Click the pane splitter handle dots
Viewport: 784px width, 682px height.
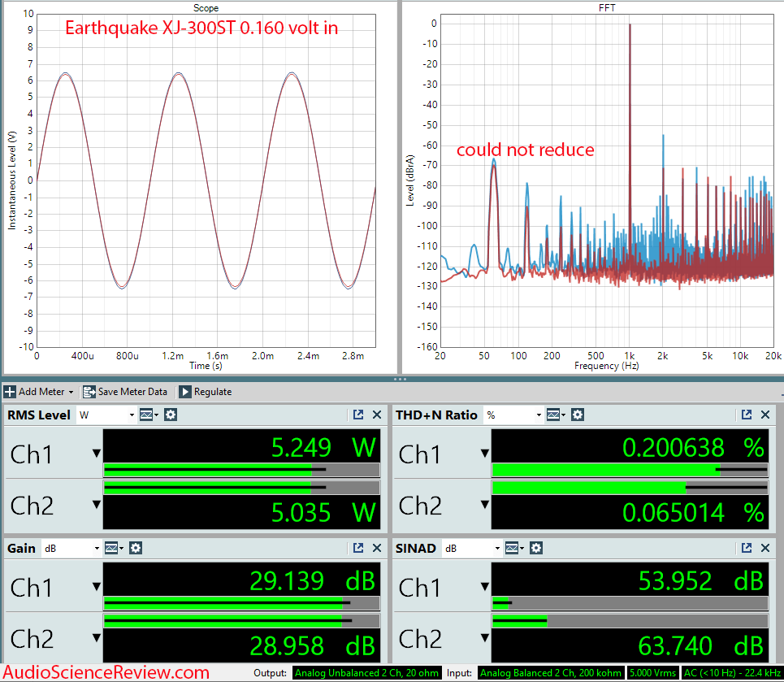[400, 379]
